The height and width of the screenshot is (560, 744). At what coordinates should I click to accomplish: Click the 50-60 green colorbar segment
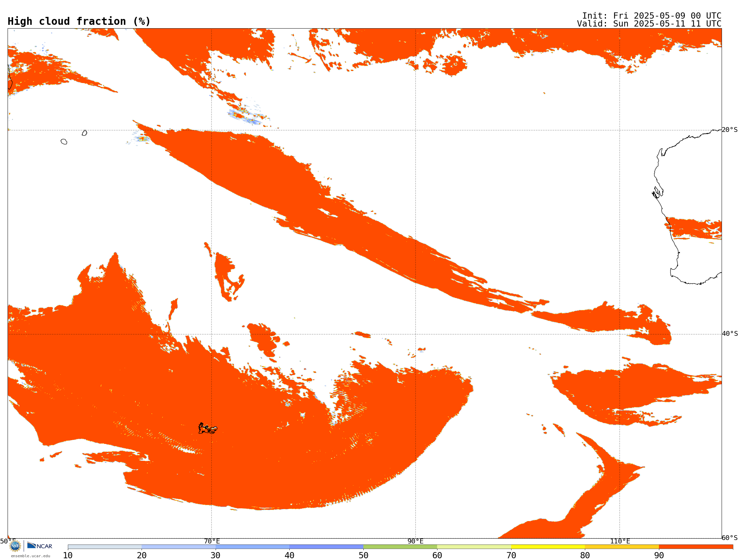400,547
